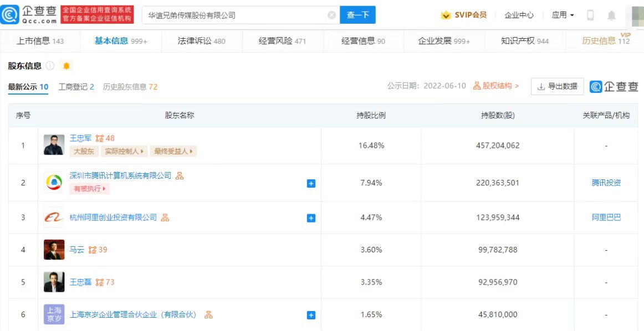Switch to the 基本信息 tab

coord(121,41)
